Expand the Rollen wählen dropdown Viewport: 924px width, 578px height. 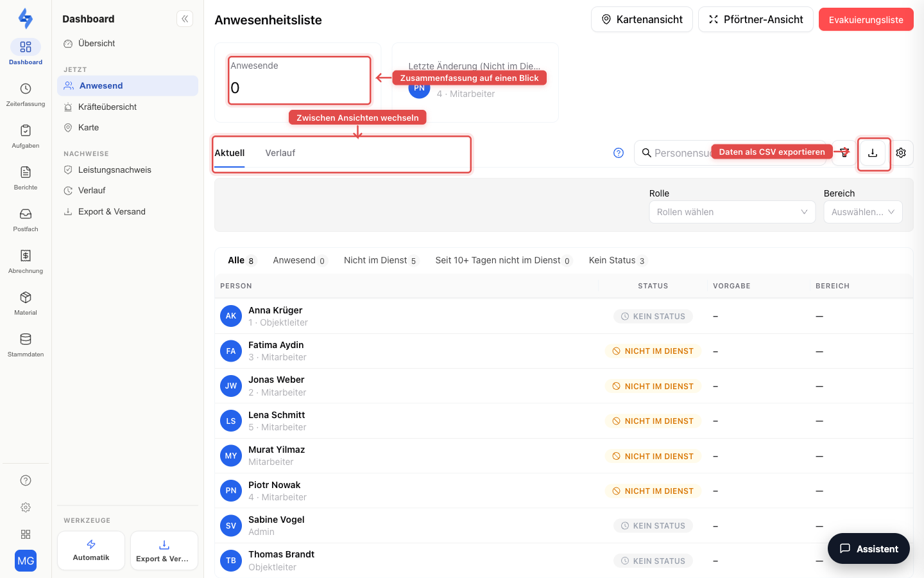click(732, 212)
